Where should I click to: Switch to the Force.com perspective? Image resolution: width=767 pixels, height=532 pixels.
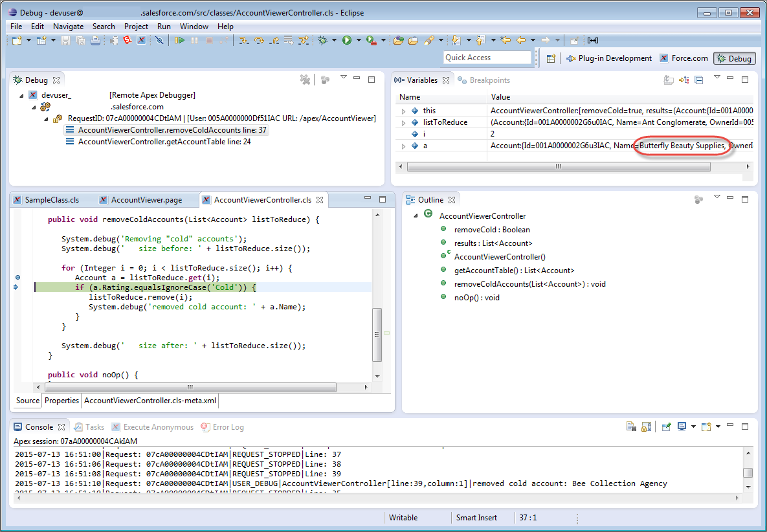click(x=684, y=58)
